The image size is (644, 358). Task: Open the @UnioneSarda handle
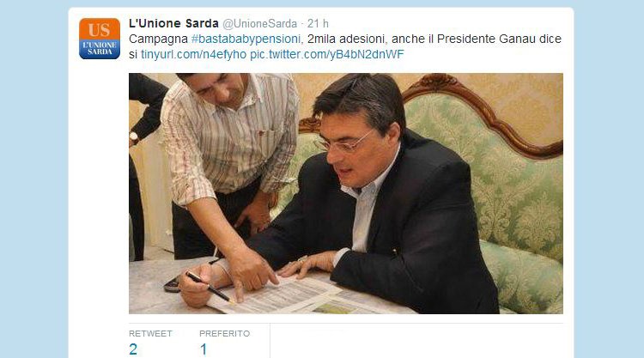tap(259, 24)
